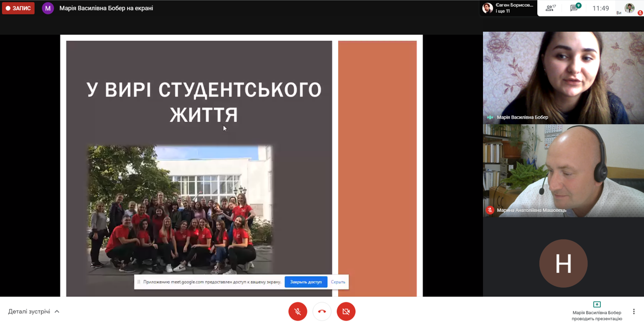Select Марія Василівна Бобер video tile

[x=563, y=77]
